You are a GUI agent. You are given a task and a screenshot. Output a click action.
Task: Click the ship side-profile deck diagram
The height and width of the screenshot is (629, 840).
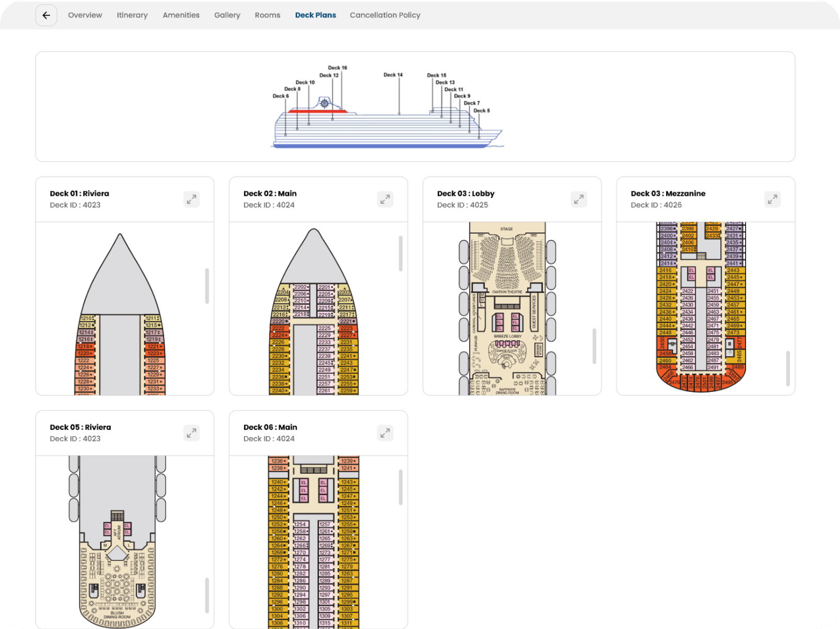[387, 108]
